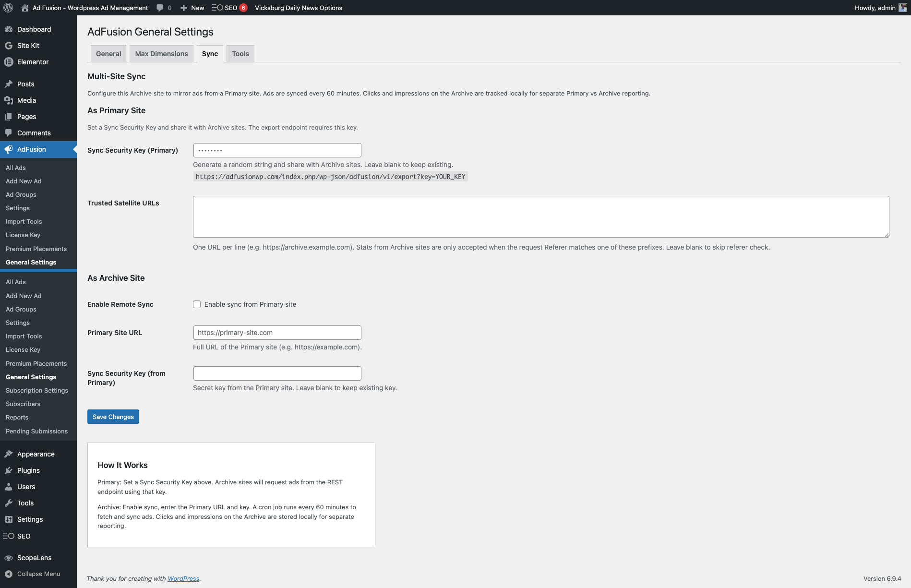Collapse the admin sidebar menu
Image resolution: width=911 pixels, height=588 pixels.
(x=38, y=574)
